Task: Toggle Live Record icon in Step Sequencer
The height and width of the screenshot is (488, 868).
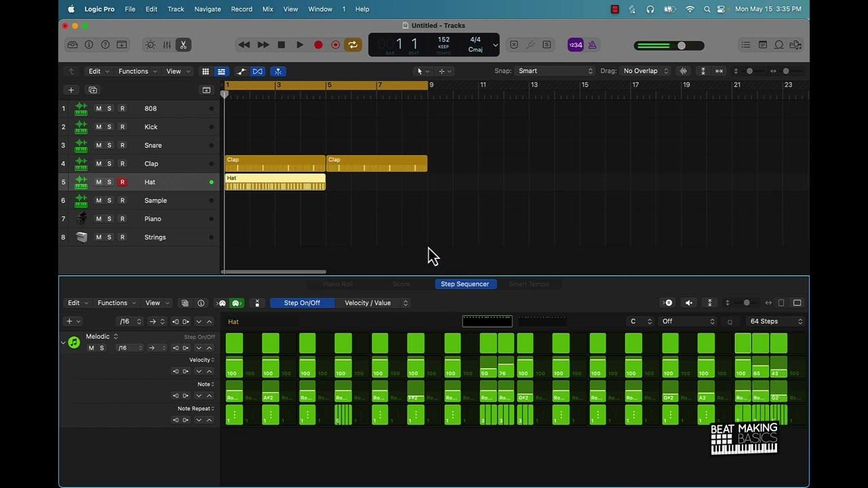Action: (668, 303)
